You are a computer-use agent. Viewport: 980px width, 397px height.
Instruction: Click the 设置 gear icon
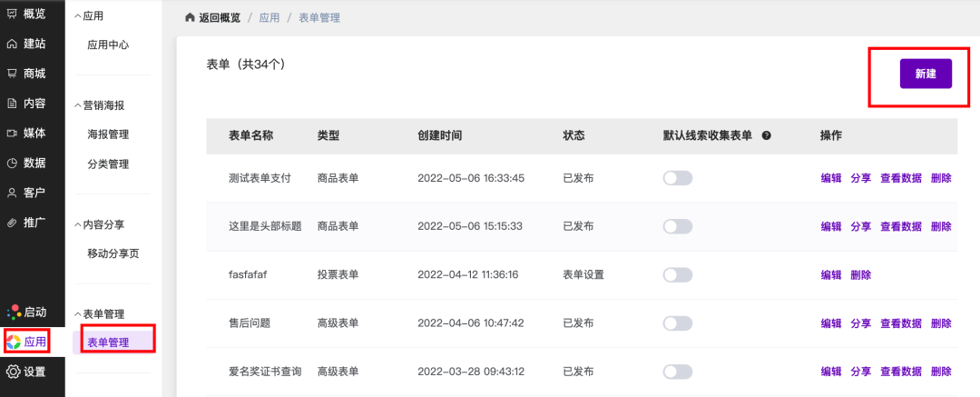(13, 372)
